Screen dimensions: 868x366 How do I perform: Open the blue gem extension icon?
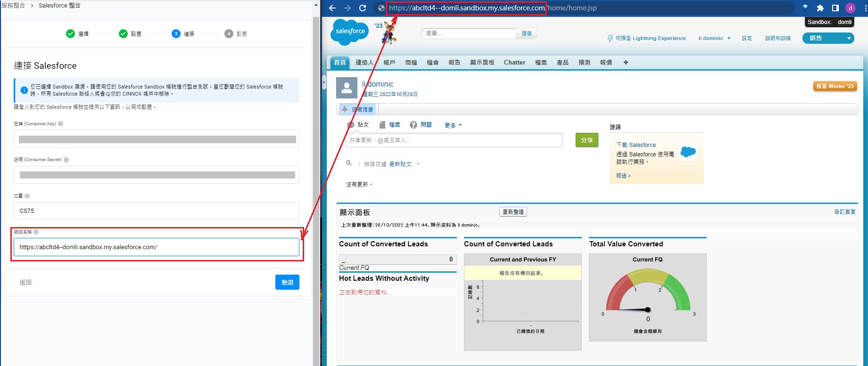point(805,8)
